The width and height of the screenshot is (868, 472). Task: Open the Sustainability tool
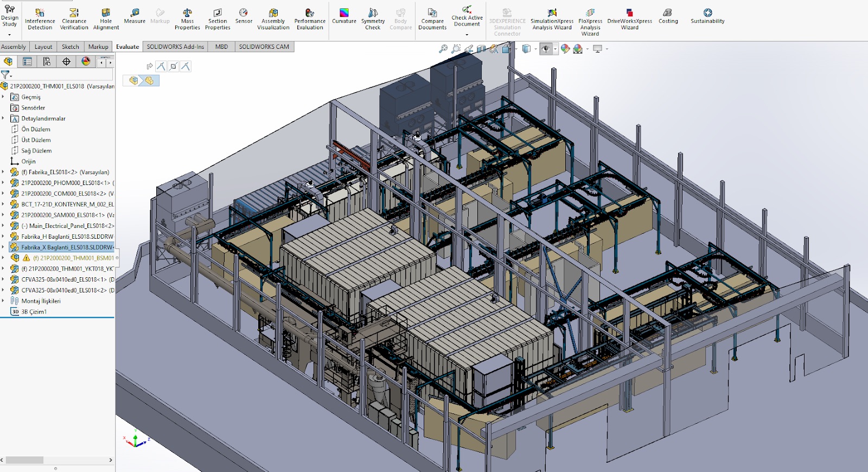pos(707,16)
